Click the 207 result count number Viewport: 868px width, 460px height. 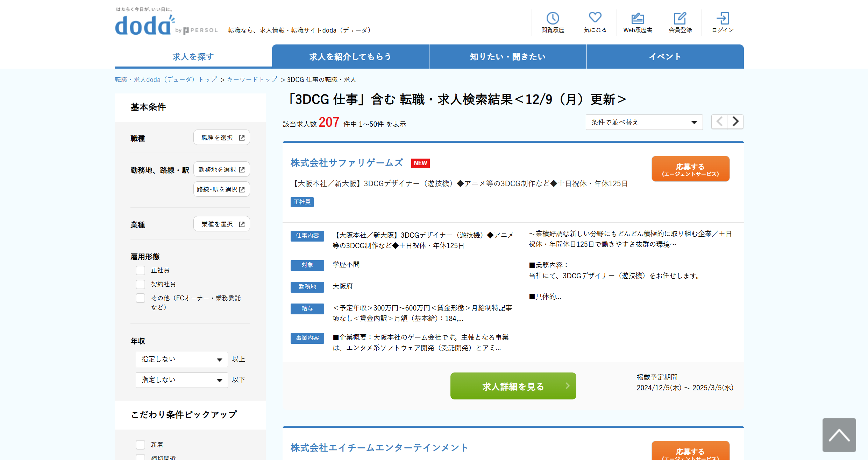(329, 122)
